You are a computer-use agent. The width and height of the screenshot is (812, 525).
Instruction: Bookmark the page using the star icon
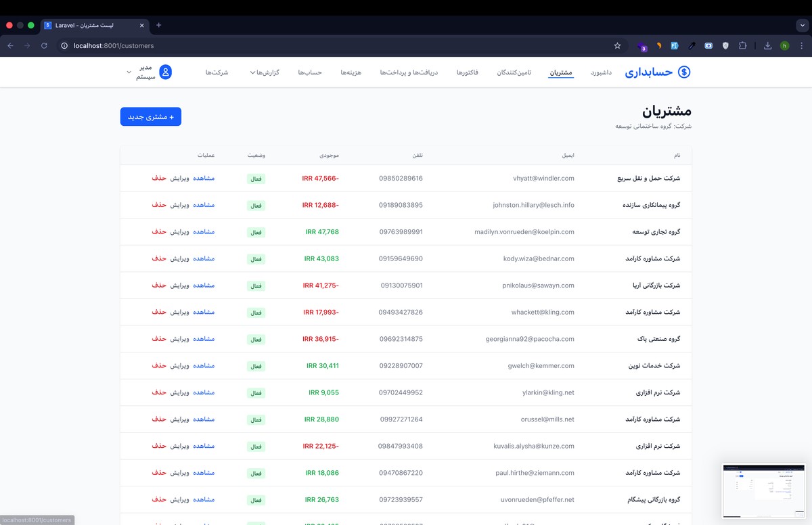point(617,45)
